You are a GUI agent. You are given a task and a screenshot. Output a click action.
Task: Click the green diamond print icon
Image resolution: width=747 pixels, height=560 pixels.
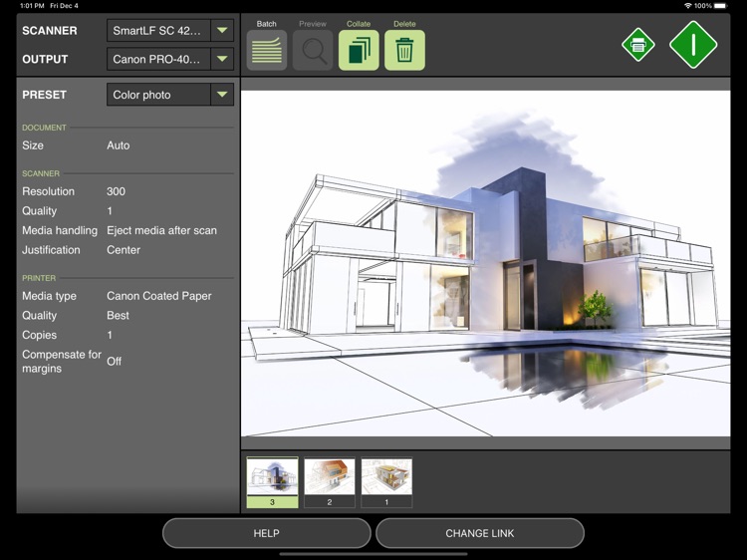coord(637,45)
